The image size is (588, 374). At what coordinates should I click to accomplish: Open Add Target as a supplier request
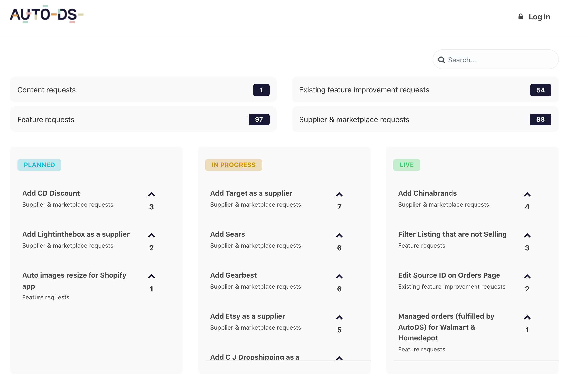(x=251, y=193)
